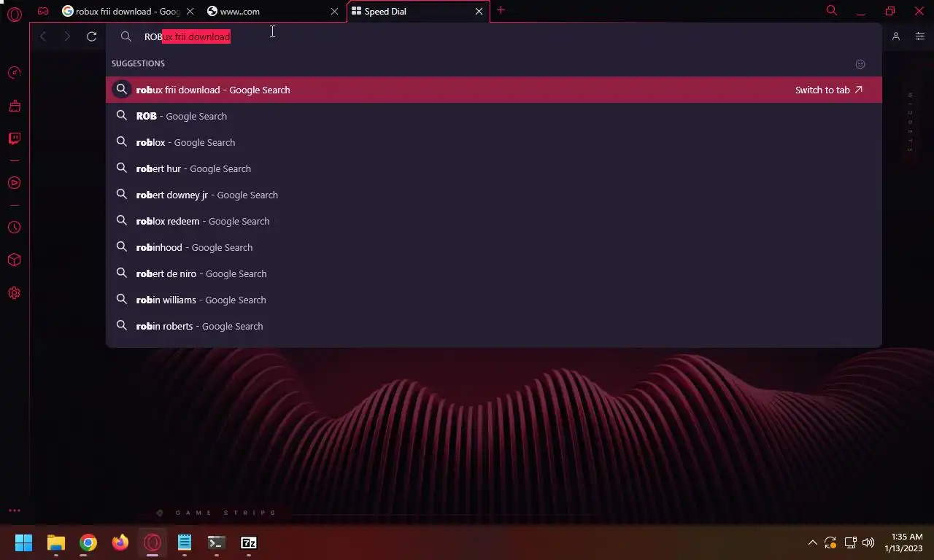Screen dimensions: 934x560
Task: Open 7-Zip from taskbar
Action: (249, 542)
